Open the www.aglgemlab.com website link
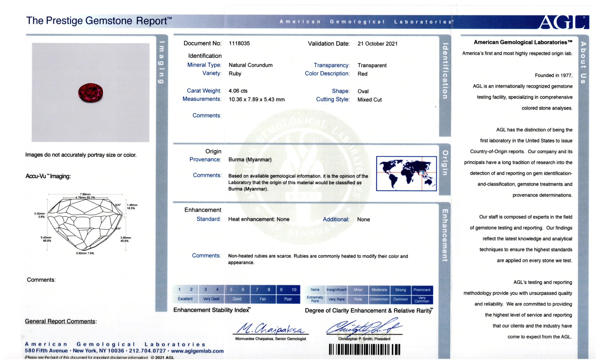600x364 pixels. coord(197,351)
